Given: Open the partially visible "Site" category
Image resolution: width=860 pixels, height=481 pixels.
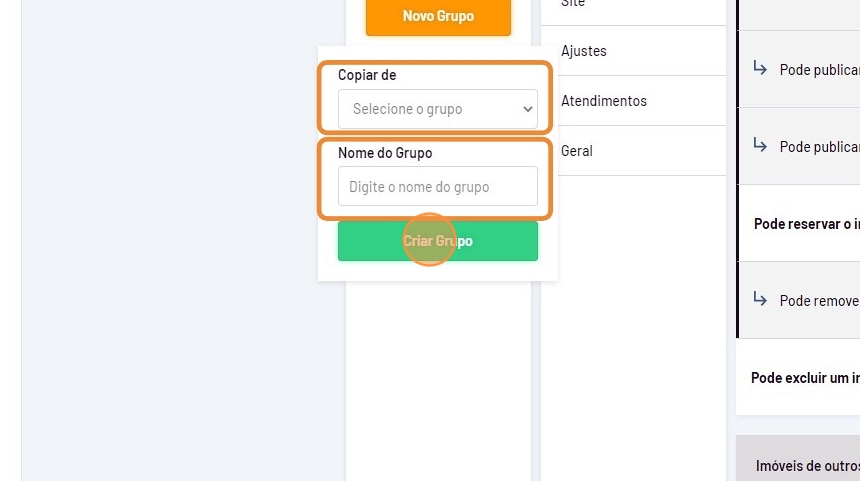Looking at the screenshot, I should click(x=574, y=5).
